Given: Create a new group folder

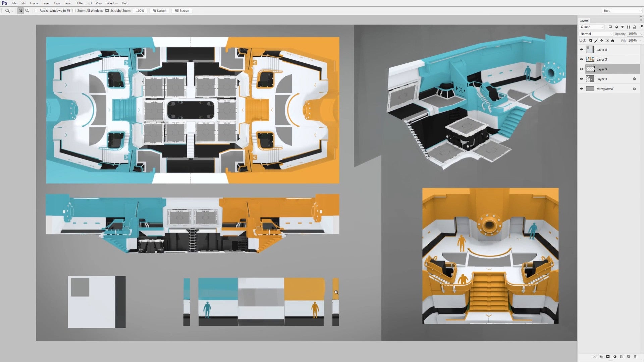Looking at the screenshot, I should pos(622,357).
